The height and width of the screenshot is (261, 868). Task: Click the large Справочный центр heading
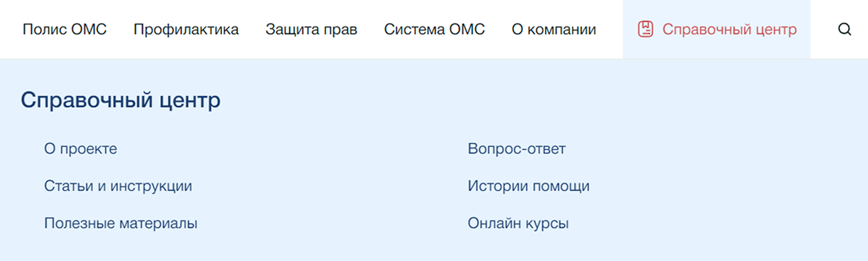120,100
